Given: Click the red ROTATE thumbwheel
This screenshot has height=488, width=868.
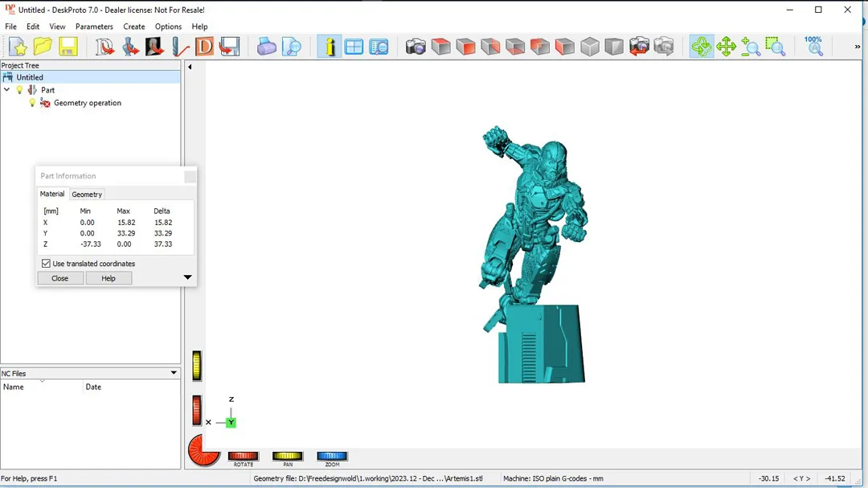Looking at the screenshot, I should click(243, 457).
